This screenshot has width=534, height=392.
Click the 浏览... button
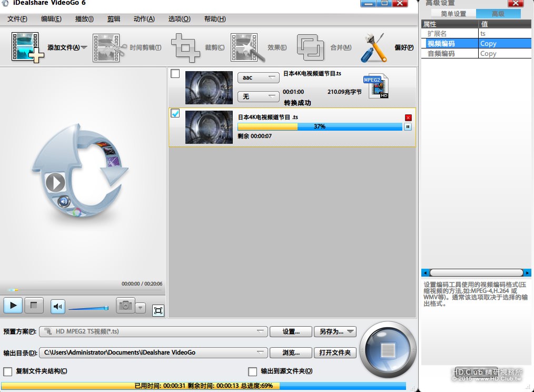(x=291, y=353)
